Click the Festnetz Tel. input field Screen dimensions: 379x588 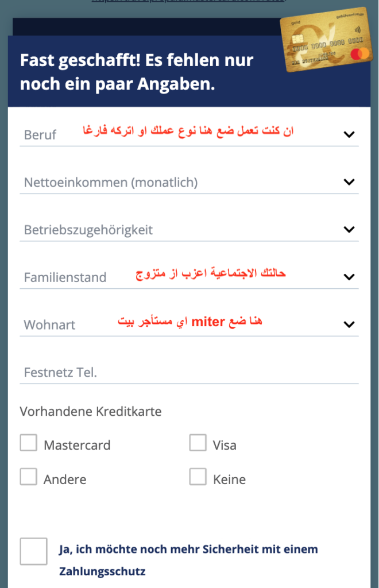[x=189, y=372]
